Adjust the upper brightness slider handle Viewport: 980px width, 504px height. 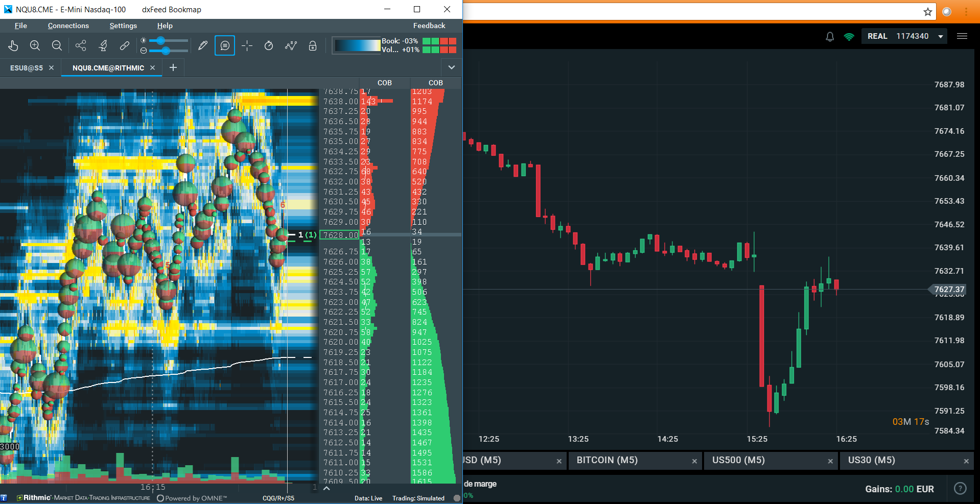[x=160, y=41]
